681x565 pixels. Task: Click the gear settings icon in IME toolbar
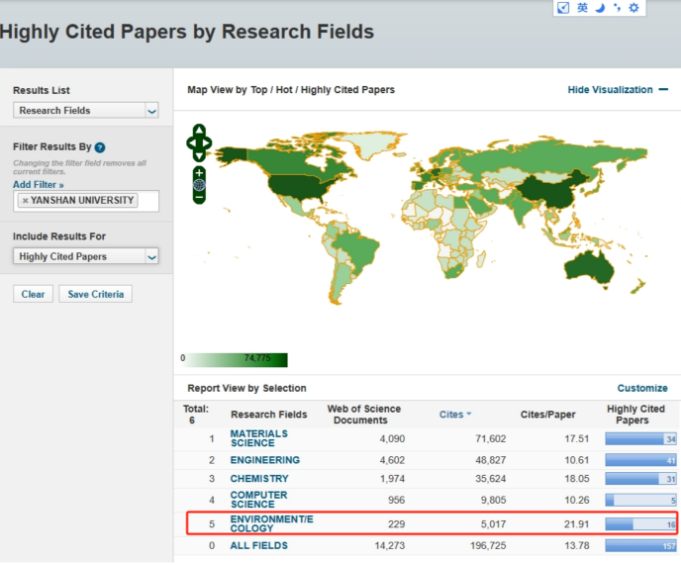[633, 8]
